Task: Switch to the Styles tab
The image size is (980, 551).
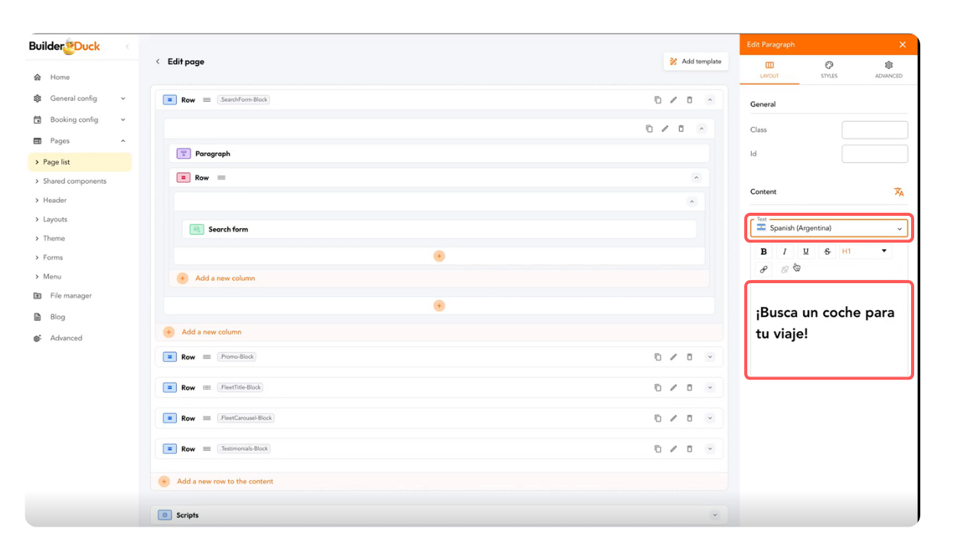Action: (828, 70)
